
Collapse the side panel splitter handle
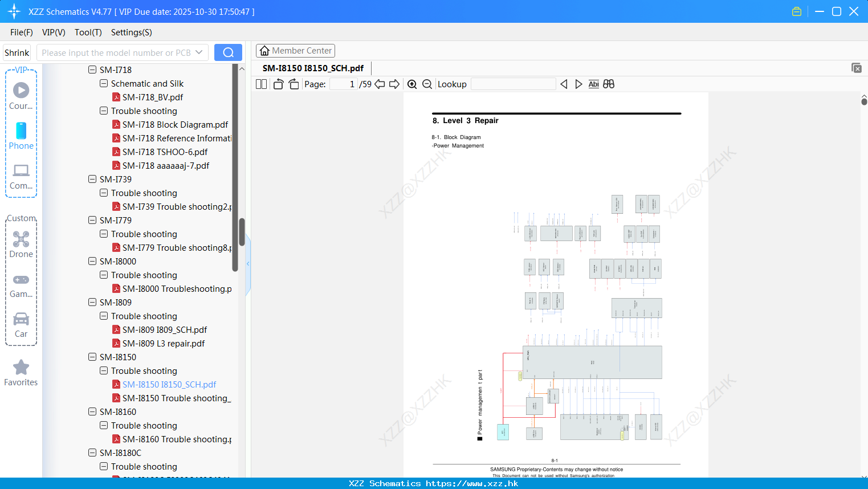point(248,263)
